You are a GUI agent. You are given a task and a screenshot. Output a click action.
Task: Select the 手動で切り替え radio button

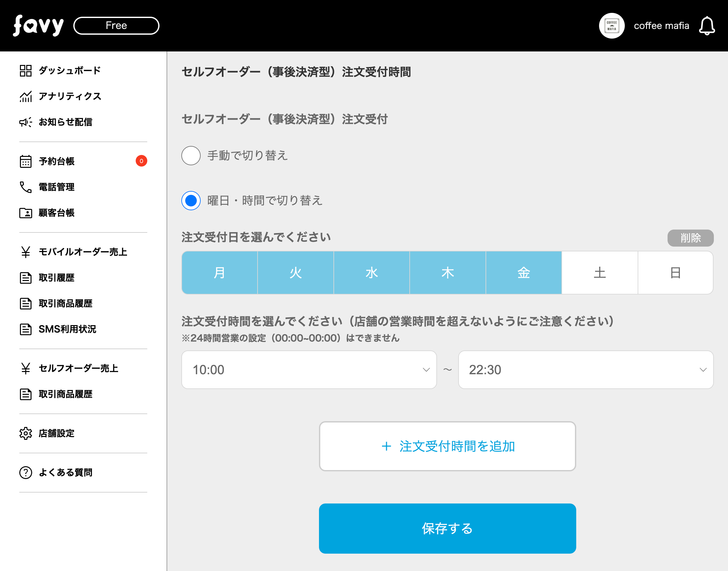pos(191,156)
